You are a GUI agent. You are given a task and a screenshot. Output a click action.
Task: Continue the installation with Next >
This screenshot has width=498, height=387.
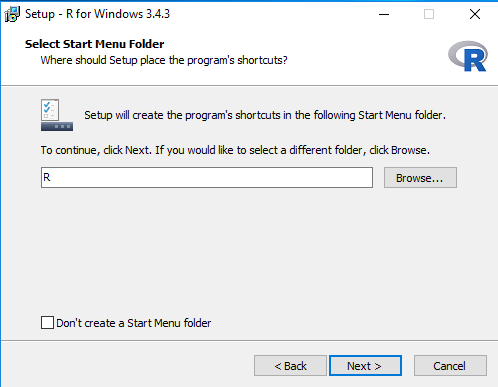tap(365, 366)
